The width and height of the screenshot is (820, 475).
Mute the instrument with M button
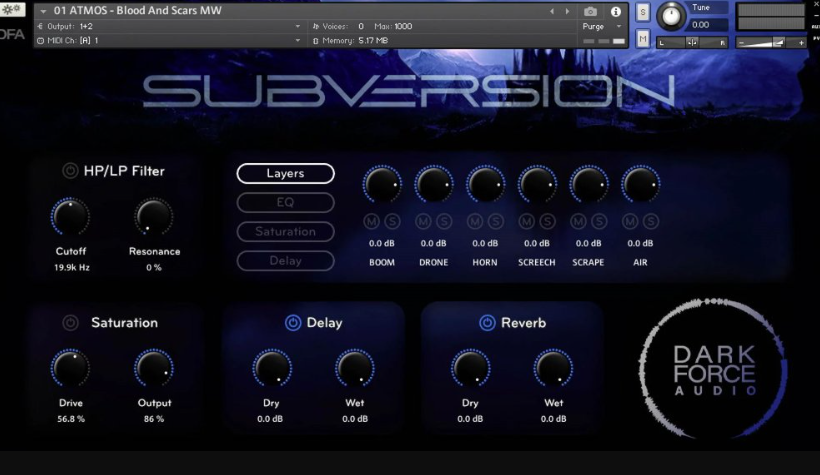click(643, 38)
